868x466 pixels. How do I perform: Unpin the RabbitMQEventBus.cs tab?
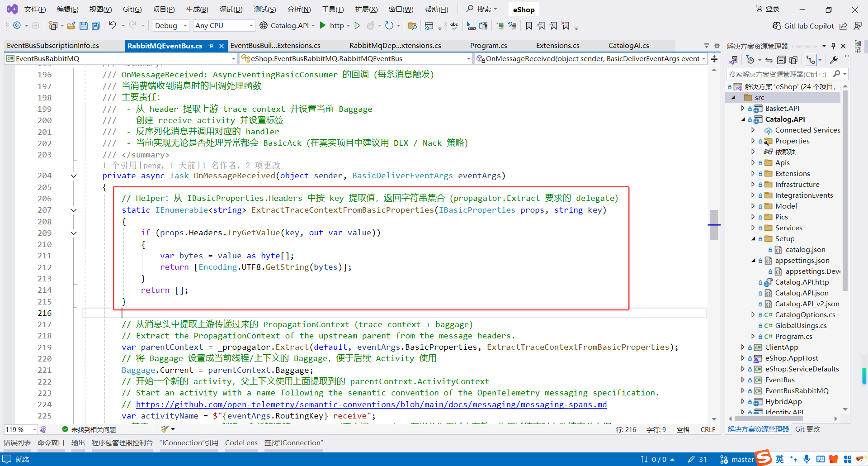click(211, 46)
